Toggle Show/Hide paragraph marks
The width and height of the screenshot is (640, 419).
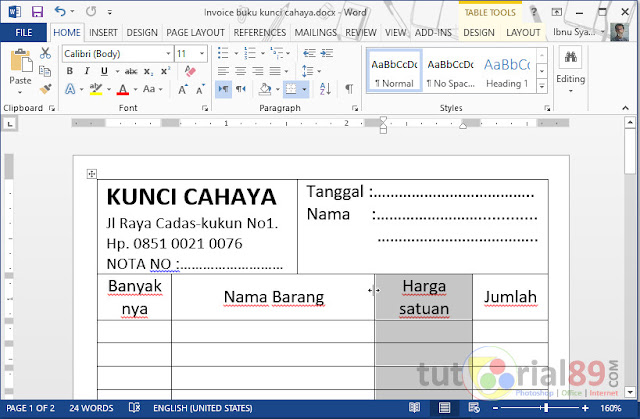coord(349,89)
